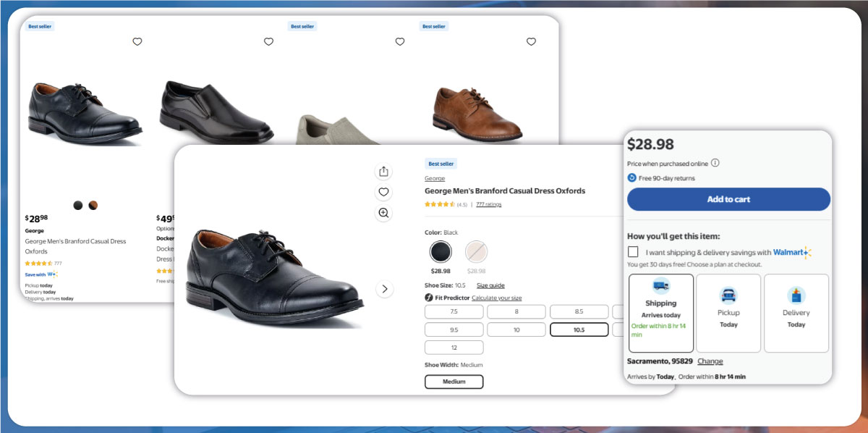Select shoe size 12
This screenshot has width=868, height=433.
pos(454,348)
